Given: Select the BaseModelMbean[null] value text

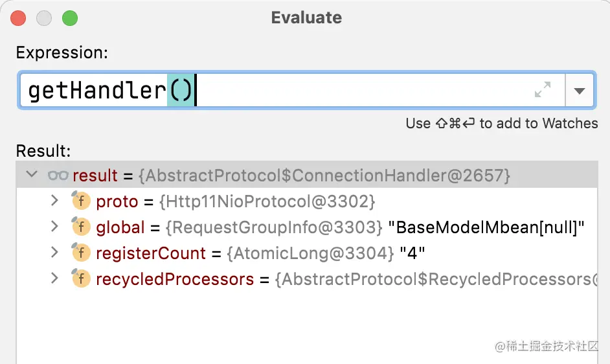Looking at the screenshot, I should pos(486,227).
